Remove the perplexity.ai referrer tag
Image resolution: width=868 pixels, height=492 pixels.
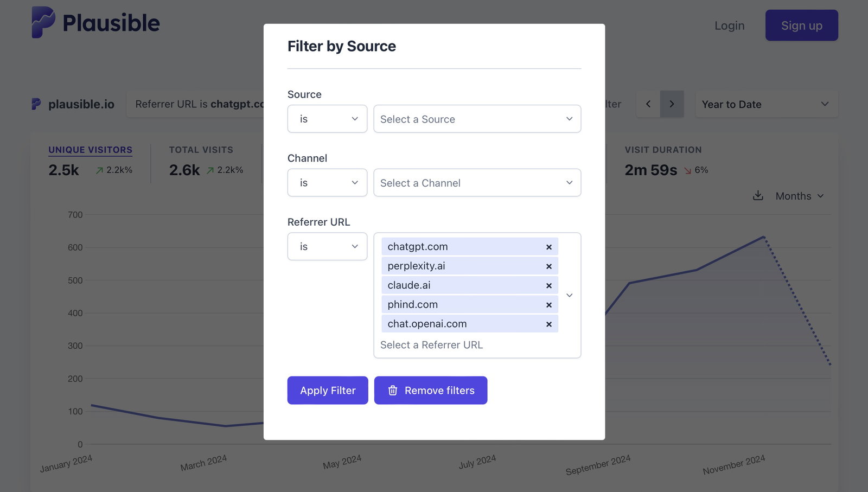[x=548, y=266]
